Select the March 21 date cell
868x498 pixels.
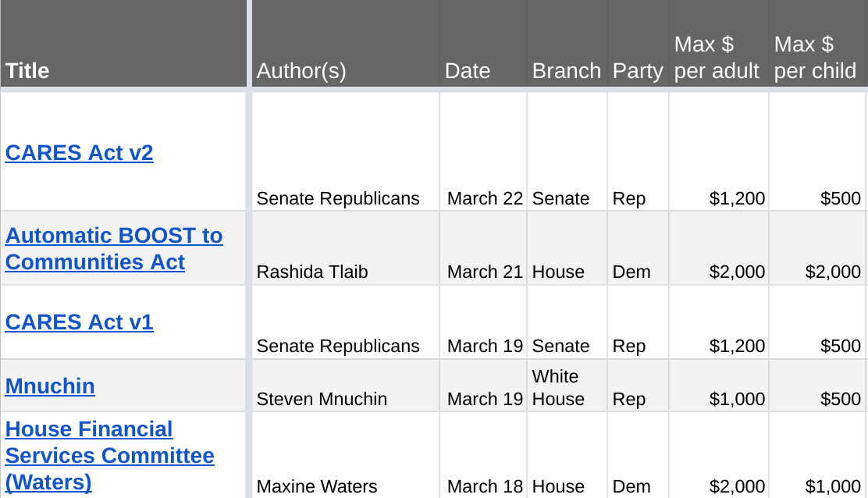click(x=483, y=248)
